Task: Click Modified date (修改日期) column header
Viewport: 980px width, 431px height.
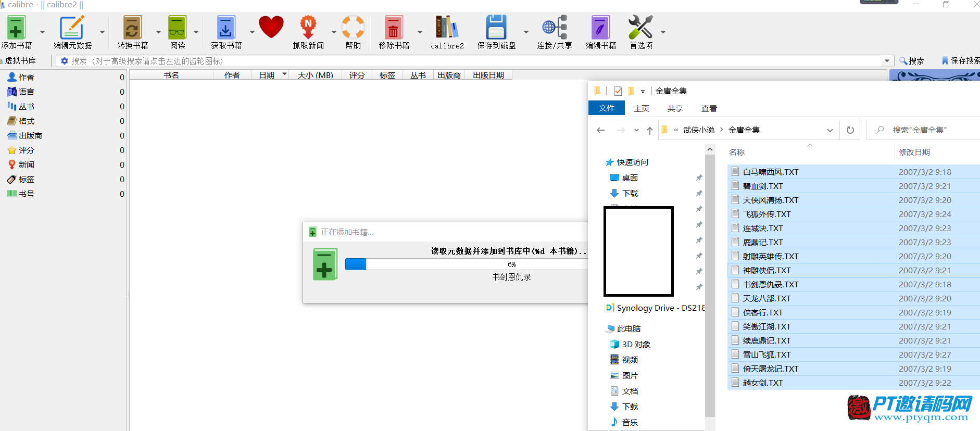Action: pyautogui.click(x=914, y=152)
